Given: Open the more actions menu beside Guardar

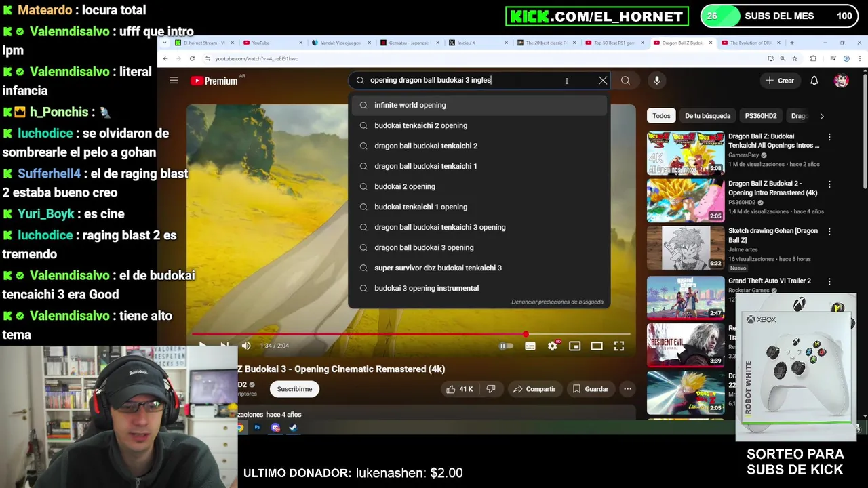Looking at the screenshot, I should [x=628, y=389].
